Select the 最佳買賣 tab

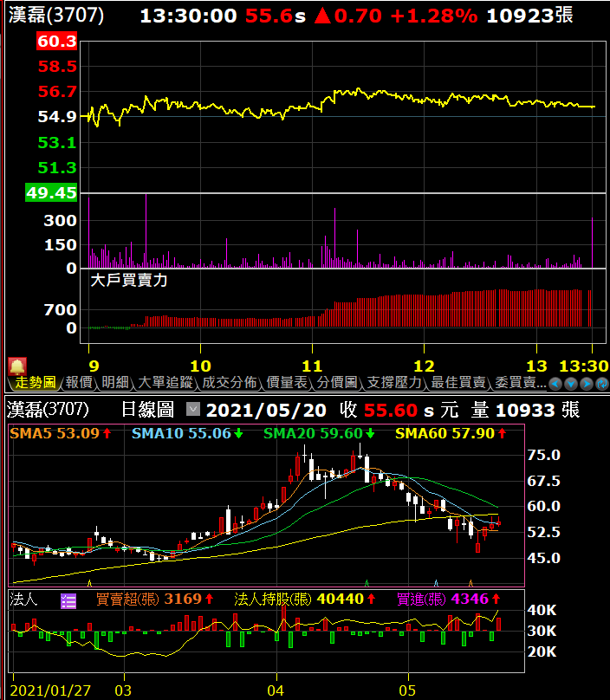458,382
